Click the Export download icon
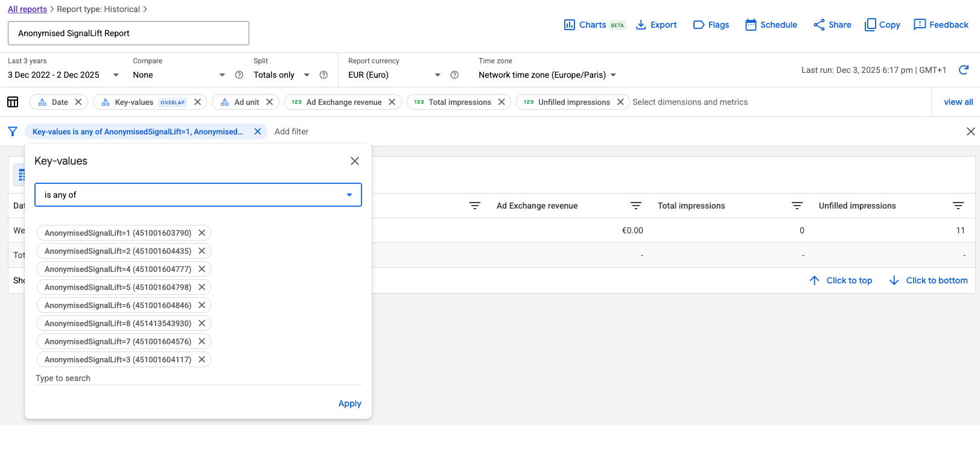The width and height of the screenshot is (980, 454). point(641,25)
